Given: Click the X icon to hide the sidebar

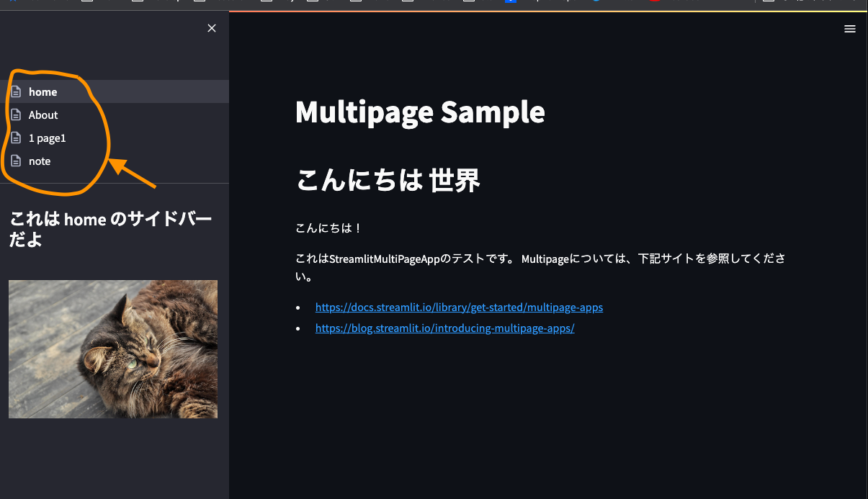Looking at the screenshot, I should (211, 28).
